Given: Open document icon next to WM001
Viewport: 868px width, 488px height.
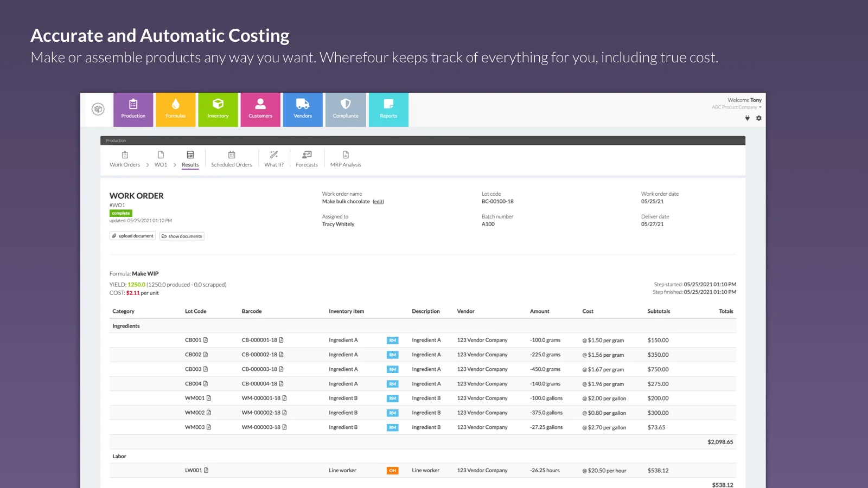Looking at the screenshot, I should pos(209,398).
